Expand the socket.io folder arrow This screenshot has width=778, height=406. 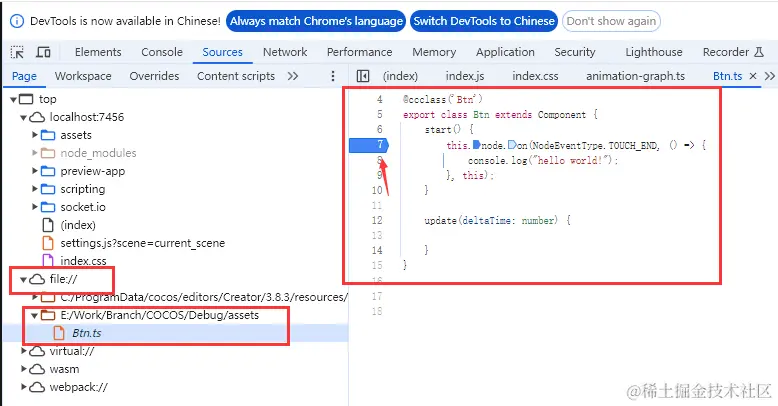pos(35,207)
